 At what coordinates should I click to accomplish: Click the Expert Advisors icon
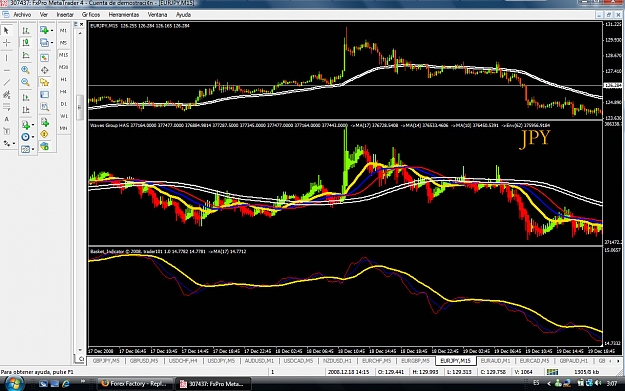(45, 147)
